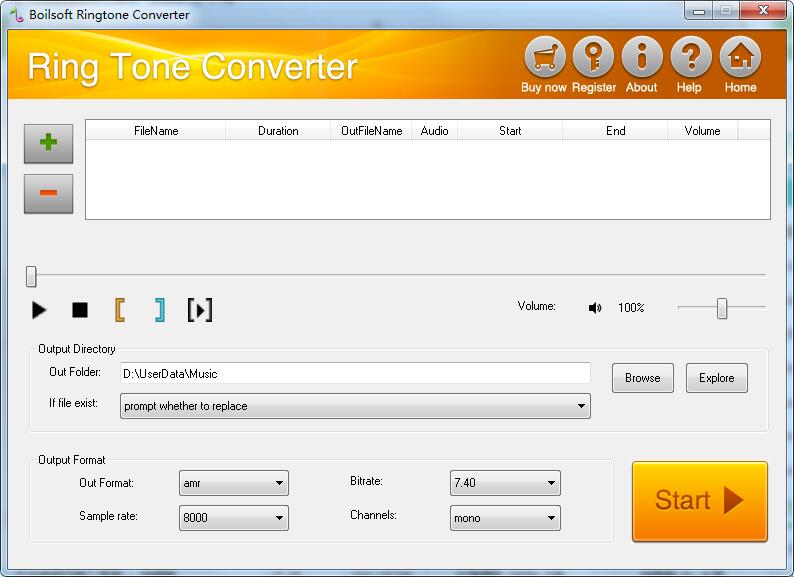Image resolution: width=794 pixels, height=577 pixels.
Task: Go to the Home page icon
Action: pyautogui.click(x=740, y=57)
